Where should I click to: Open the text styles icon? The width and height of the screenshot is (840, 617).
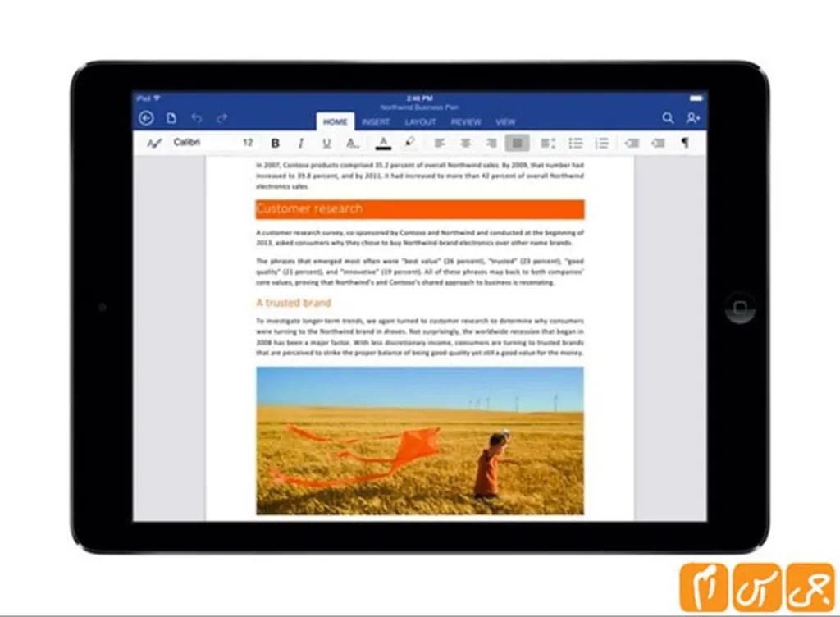coord(153,143)
